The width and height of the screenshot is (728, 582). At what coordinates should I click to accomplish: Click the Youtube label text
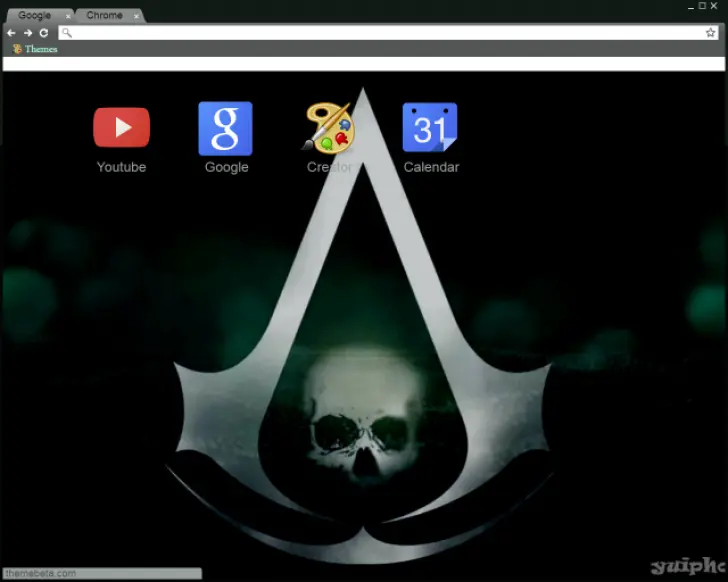[x=121, y=167]
